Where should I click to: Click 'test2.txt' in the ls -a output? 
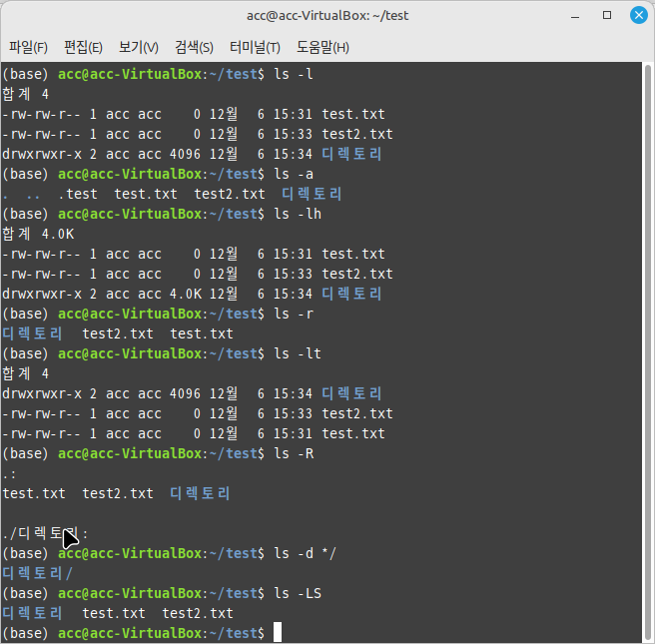coord(230,194)
